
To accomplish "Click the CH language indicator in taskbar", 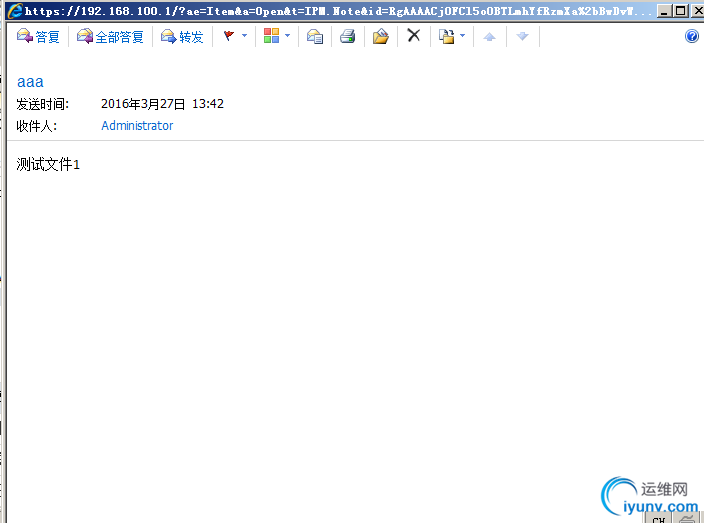I will tap(659, 519).
